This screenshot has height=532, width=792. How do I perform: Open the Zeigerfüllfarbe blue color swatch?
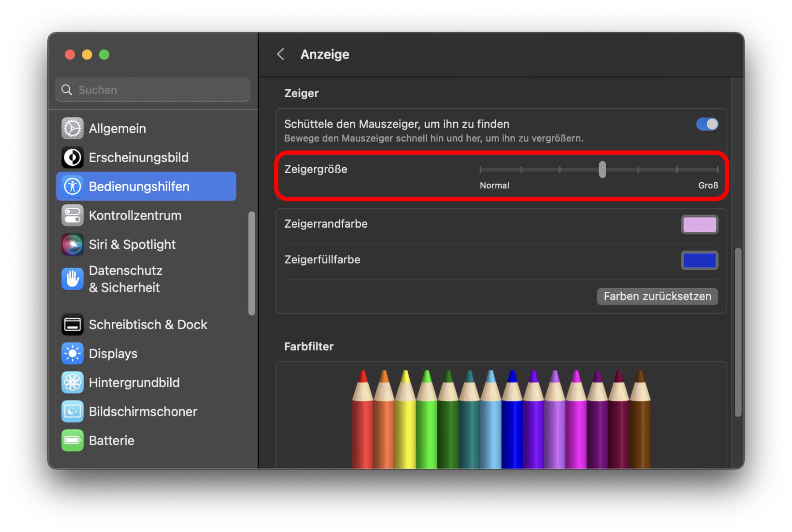[x=699, y=260]
